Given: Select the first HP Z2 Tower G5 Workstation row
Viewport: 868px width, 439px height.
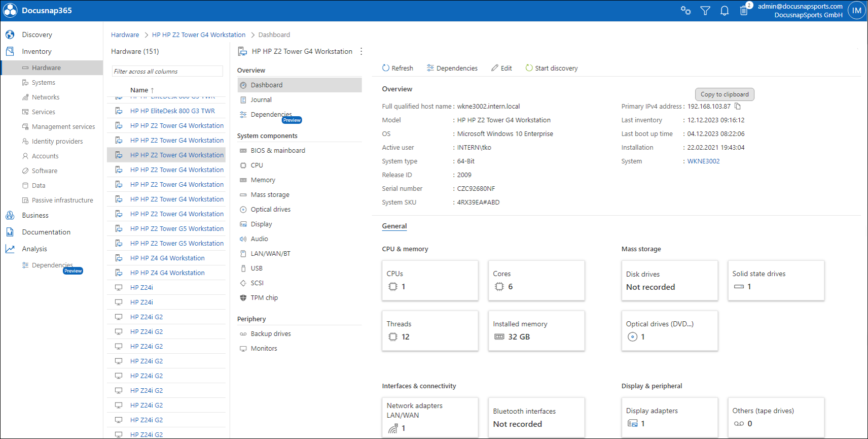Looking at the screenshot, I should tap(166, 228).
